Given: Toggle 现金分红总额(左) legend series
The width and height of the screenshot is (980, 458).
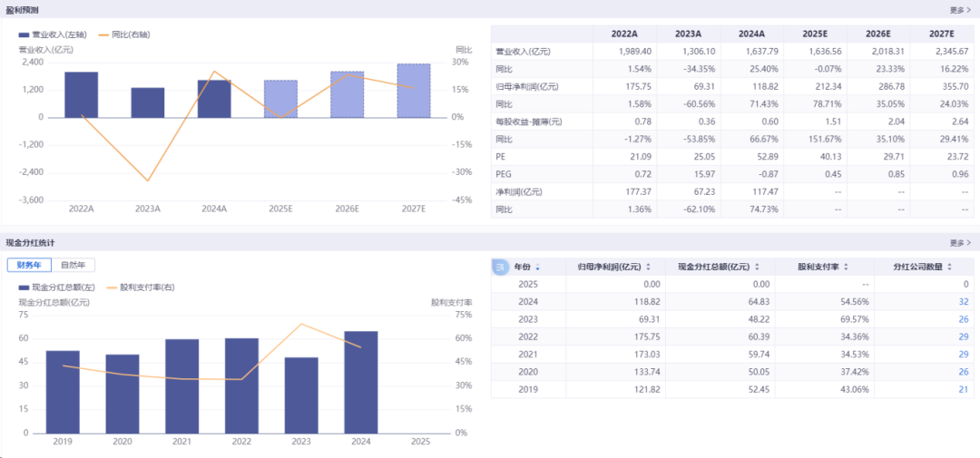Looking at the screenshot, I should click(x=59, y=287).
